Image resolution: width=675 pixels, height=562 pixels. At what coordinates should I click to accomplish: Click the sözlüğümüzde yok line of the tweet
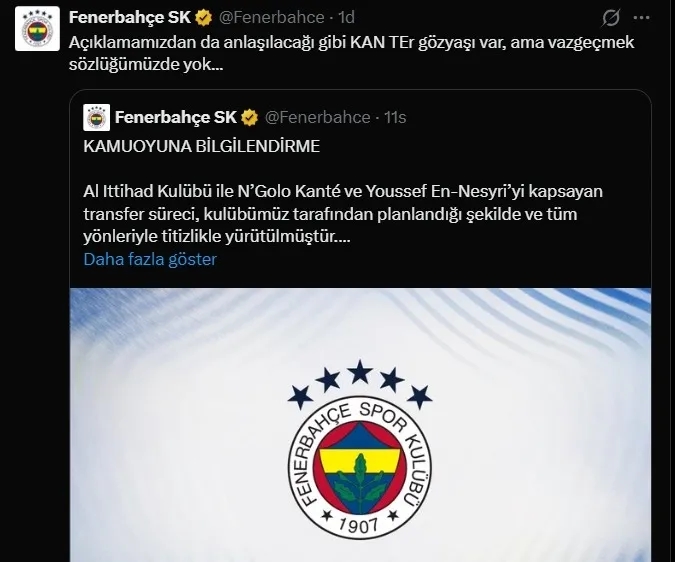click(x=146, y=65)
